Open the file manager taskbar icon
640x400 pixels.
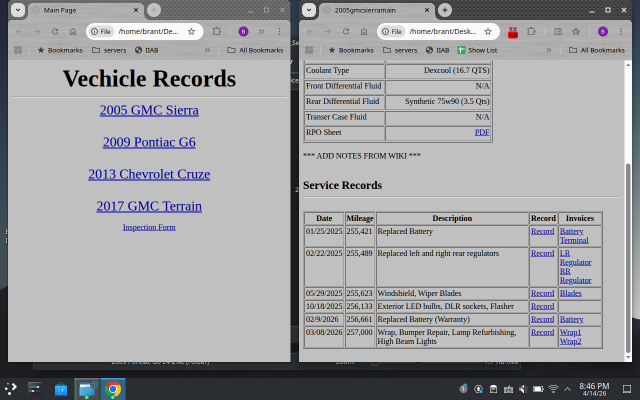point(87,389)
